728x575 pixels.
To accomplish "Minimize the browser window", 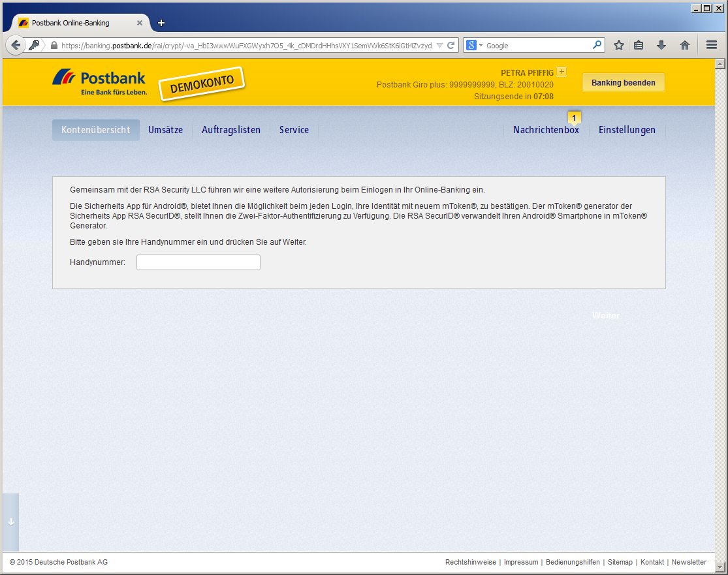I will point(695,8).
